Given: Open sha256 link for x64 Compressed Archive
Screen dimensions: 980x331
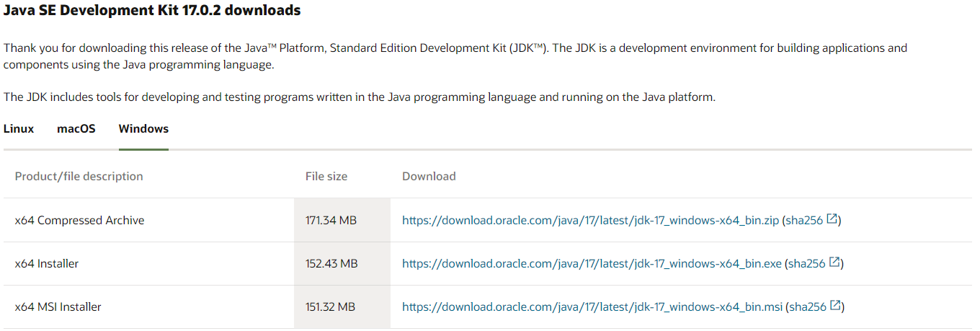Looking at the screenshot, I should [804, 221].
